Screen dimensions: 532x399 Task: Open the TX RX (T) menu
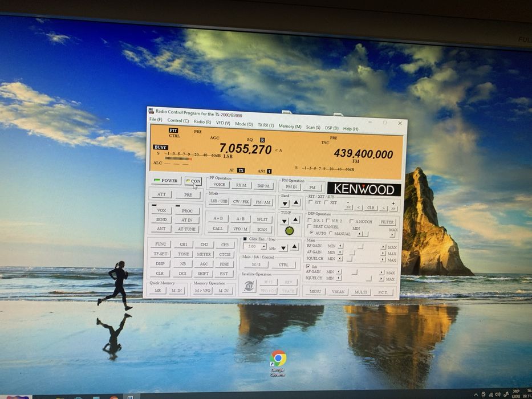point(266,125)
